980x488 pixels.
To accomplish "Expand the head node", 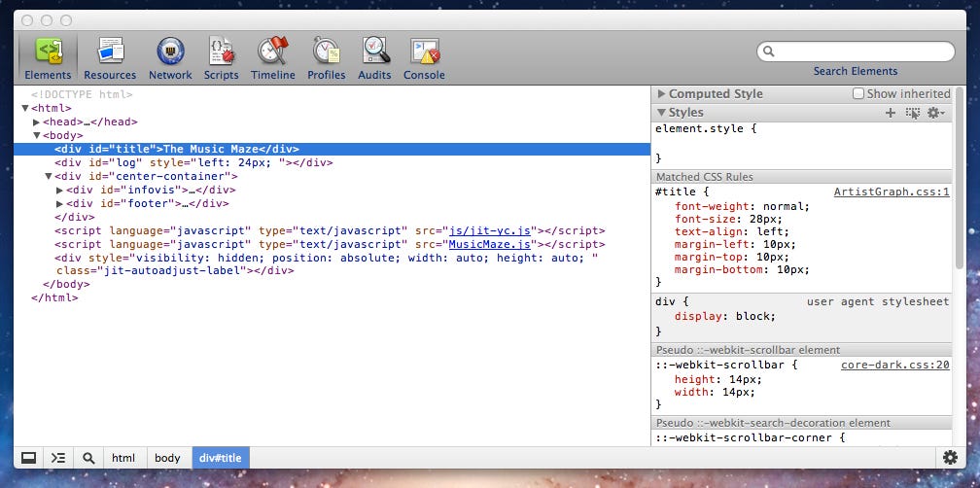I will click(37, 122).
